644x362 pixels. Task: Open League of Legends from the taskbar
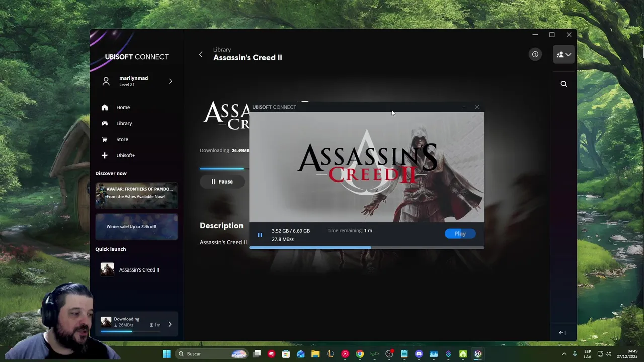330,354
